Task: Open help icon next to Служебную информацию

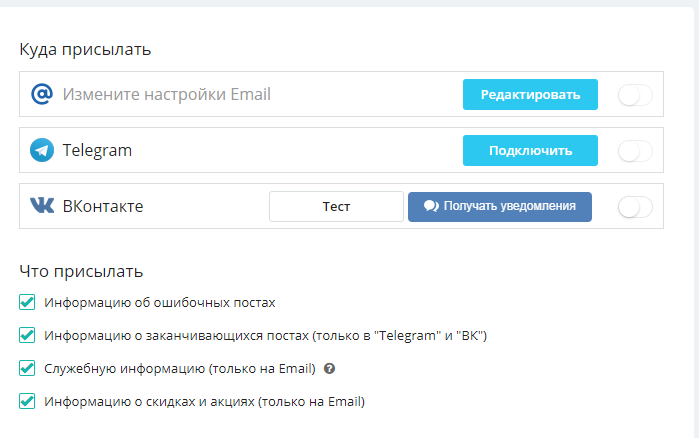Action: tap(329, 368)
